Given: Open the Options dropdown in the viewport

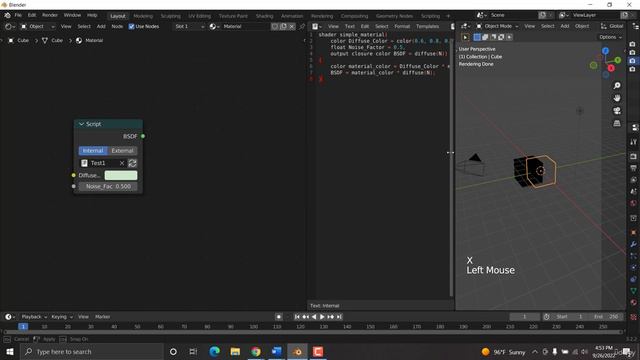Looking at the screenshot, I should (610, 37).
